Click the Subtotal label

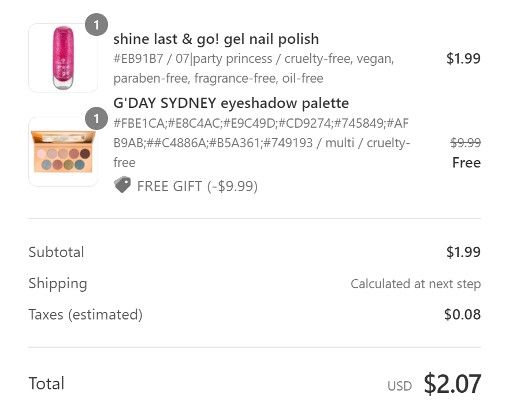click(56, 252)
